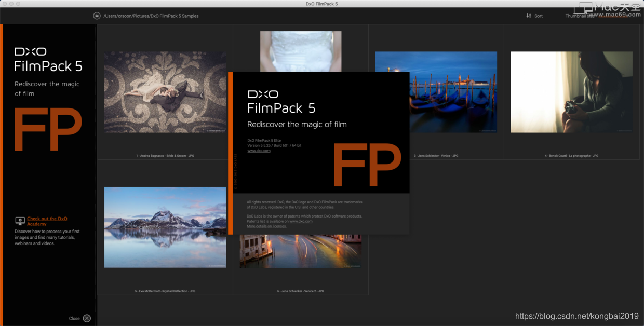Click the DxO FilmPack 5 window title bar text
The width and height of the screenshot is (644, 326).
322,4
